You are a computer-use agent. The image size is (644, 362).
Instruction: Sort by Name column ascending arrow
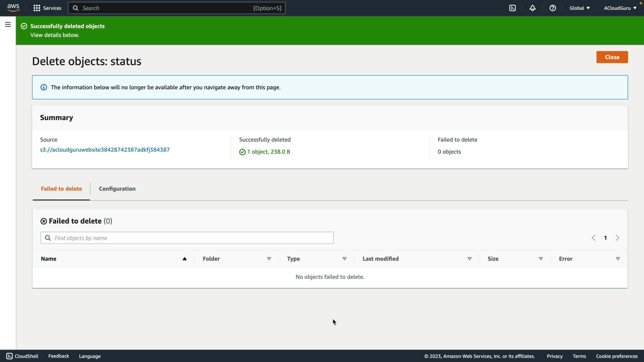[184, 259]
